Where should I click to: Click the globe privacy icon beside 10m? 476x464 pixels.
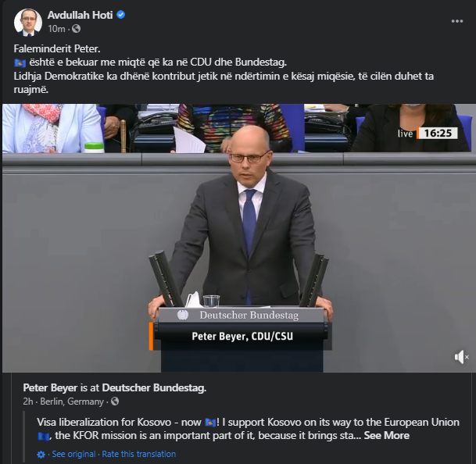pos(76,29)
